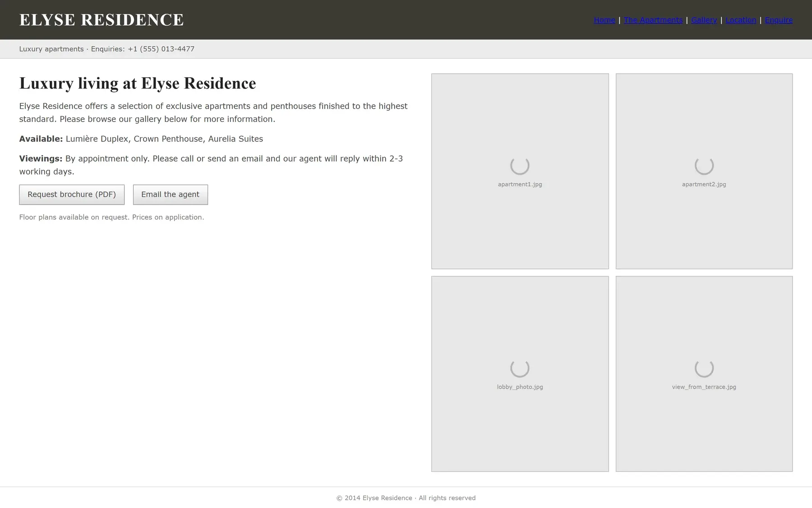Viewport: 812px width, 508px height.
Task: Click the apartment2.jpg file name label
Action: coord(704,184)
